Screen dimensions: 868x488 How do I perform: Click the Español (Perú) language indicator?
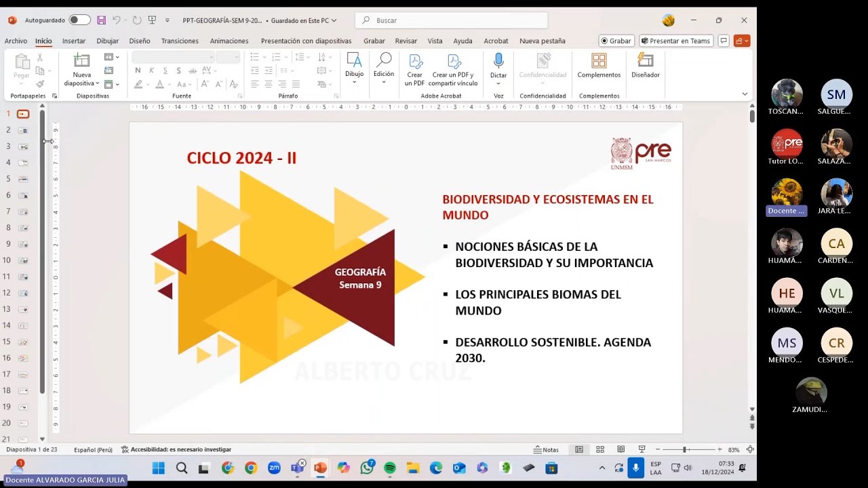tap(93, 449)
